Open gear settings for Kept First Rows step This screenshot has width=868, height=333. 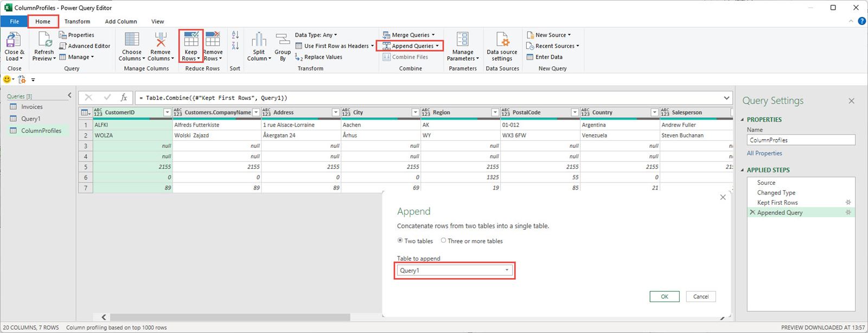coord(848,203)
